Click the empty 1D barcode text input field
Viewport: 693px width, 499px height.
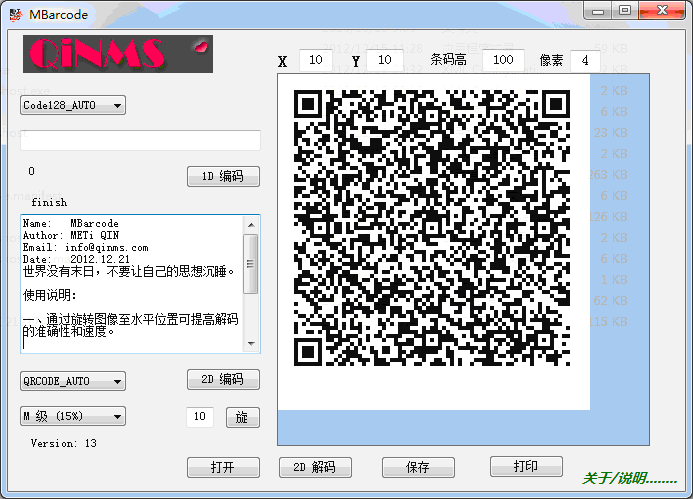[x=140, y=141]
